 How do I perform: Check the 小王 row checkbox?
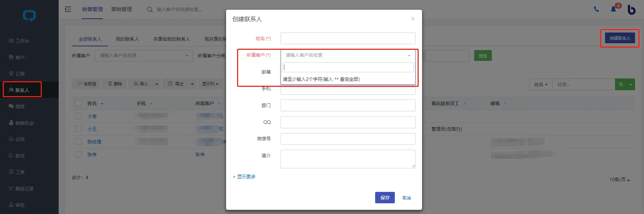[x=78, y=129]
